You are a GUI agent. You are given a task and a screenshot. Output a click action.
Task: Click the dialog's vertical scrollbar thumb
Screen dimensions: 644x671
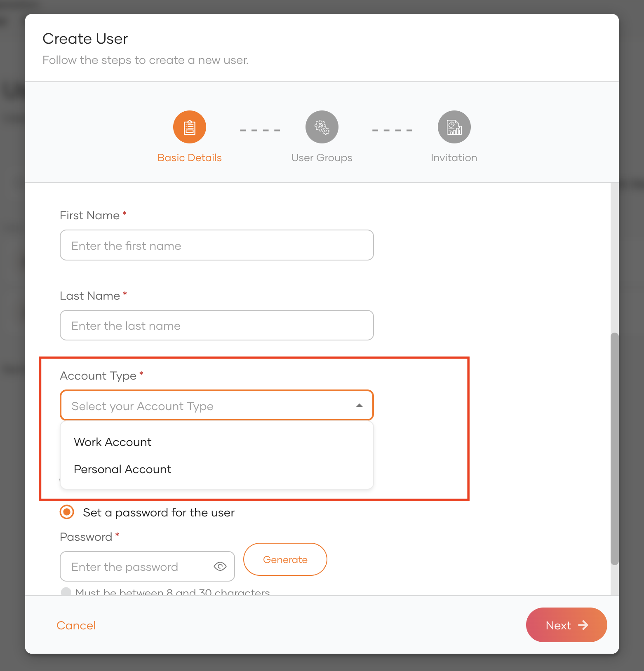pyautogui.click(x=614, y=448)
